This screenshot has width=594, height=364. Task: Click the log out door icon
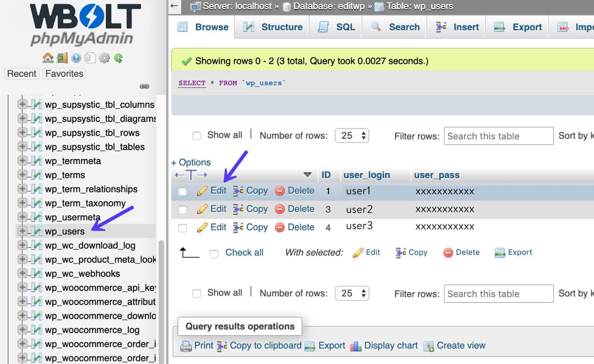[62, 58]
